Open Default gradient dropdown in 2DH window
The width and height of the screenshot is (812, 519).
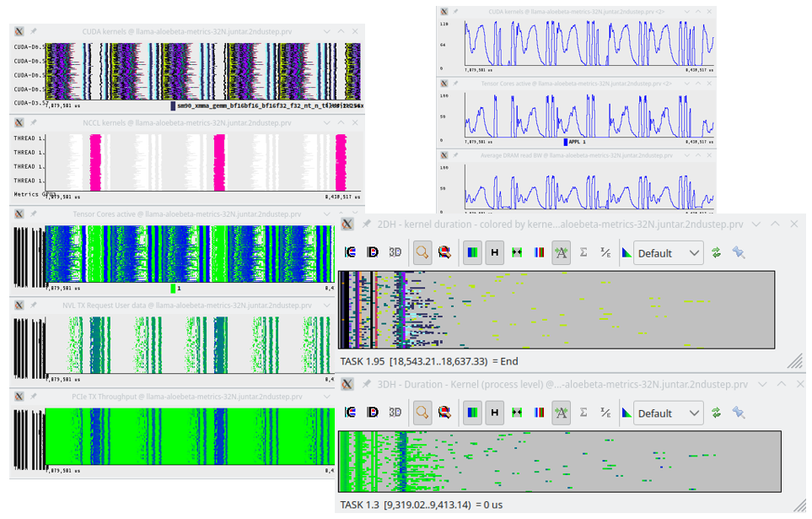pyautogui.click(x=668, y=253)
